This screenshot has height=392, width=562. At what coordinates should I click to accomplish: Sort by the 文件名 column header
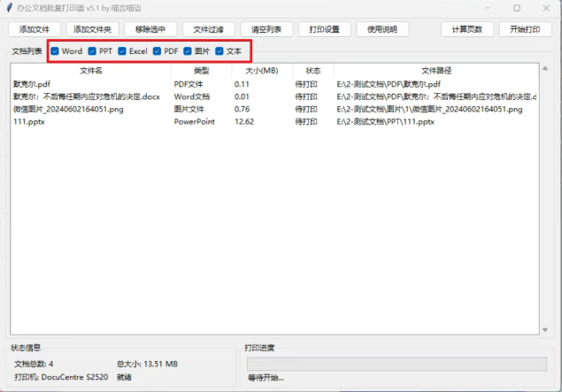point(91,71)
